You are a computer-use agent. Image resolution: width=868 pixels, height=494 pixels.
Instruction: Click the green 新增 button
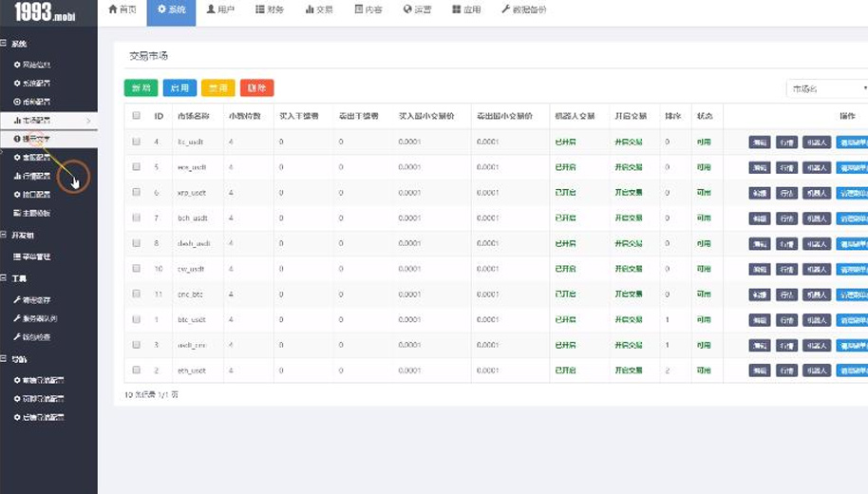[141, 88]
